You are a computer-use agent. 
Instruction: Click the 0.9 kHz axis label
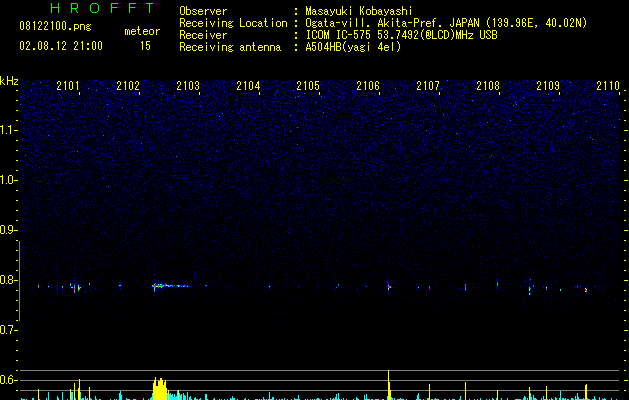point(8,230)
